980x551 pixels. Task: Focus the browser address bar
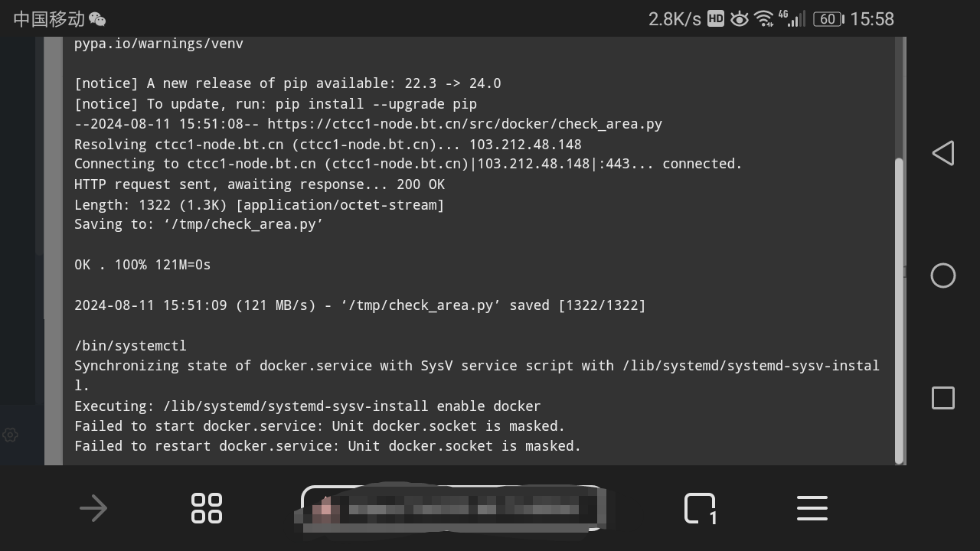point(452,508)
